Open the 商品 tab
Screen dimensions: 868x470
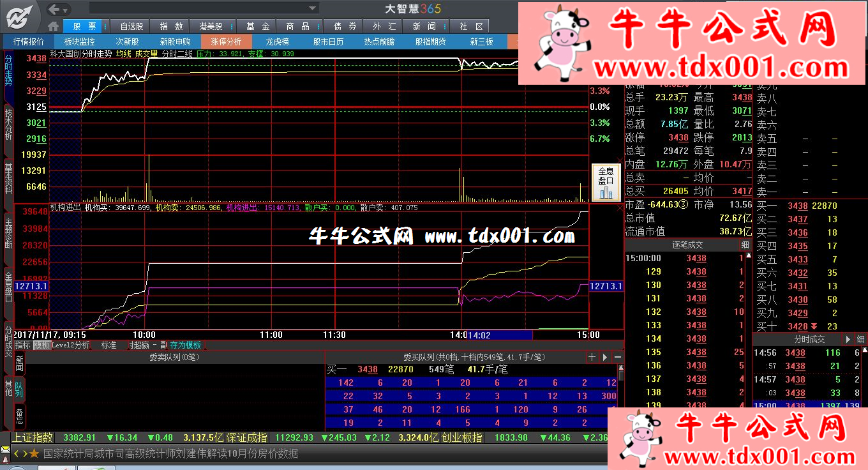(298, 26)
